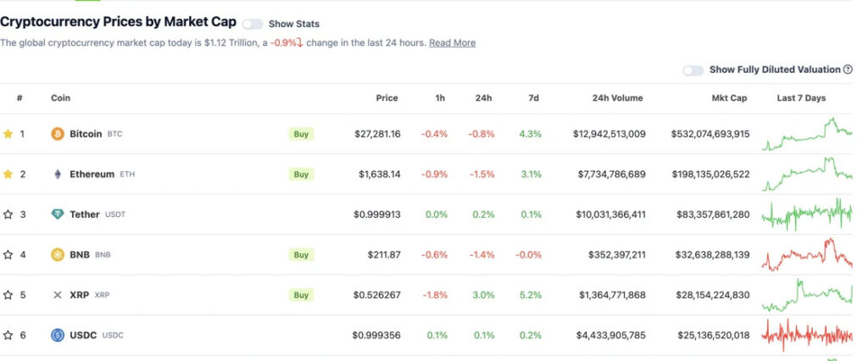This screenshot has height=361, width=868.
Task: Open the Ethereum diamond logo icon
Action: (58, 174)
